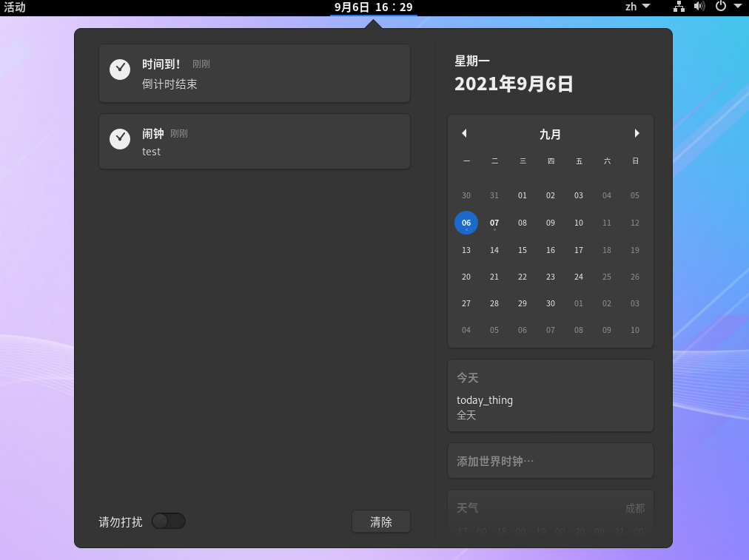Open the 闹钟 test alarm notification
The image size is (749, 560).
[255, 142]
